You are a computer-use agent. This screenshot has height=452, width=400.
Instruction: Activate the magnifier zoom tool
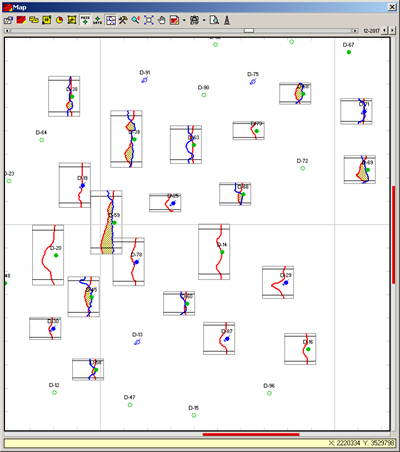[136, 20]
